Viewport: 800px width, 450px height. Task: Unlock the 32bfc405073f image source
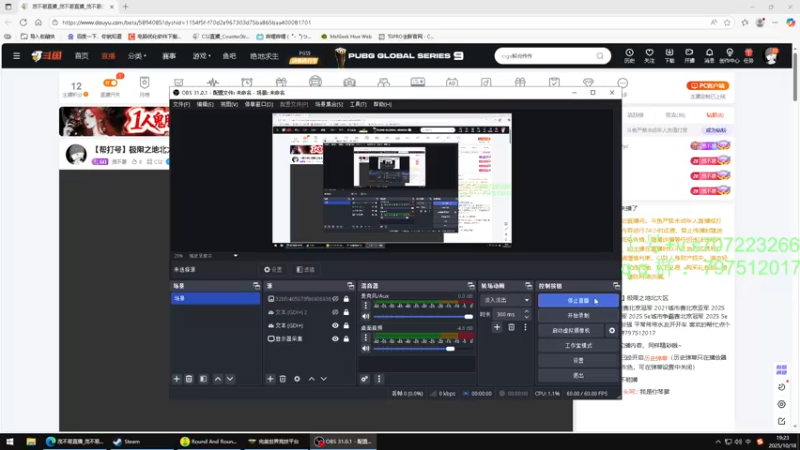[346, 299]
